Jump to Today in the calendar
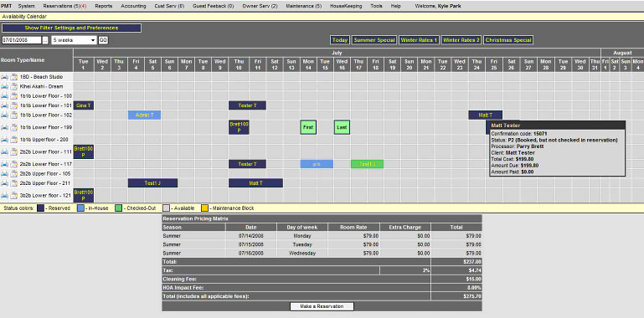Screen dimensions: 644x318 click(x=340, y=40)
